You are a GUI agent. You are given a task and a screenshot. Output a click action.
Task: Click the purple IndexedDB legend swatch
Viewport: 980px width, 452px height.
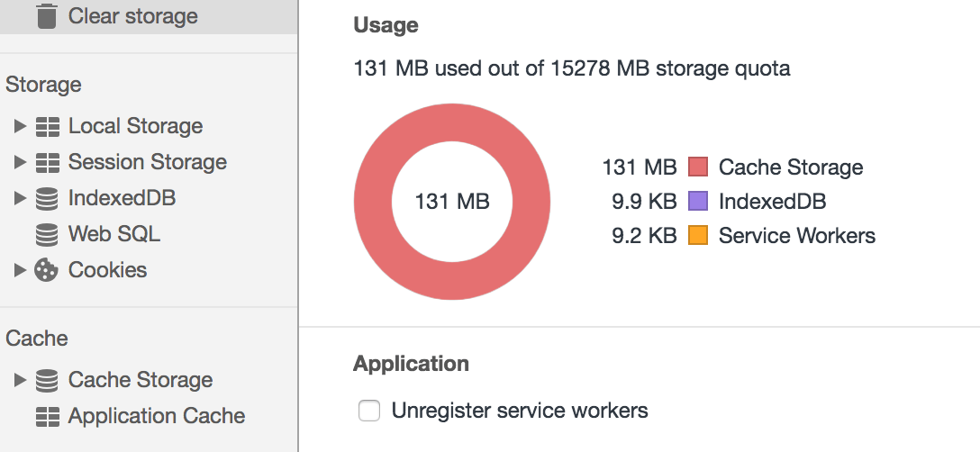pyautogui.click(x=698, y=202)
